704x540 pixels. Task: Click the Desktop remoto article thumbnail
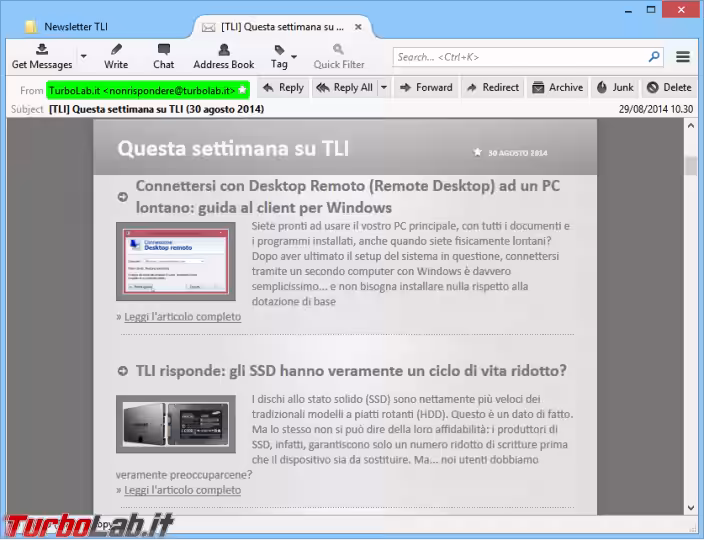point(176,261)
